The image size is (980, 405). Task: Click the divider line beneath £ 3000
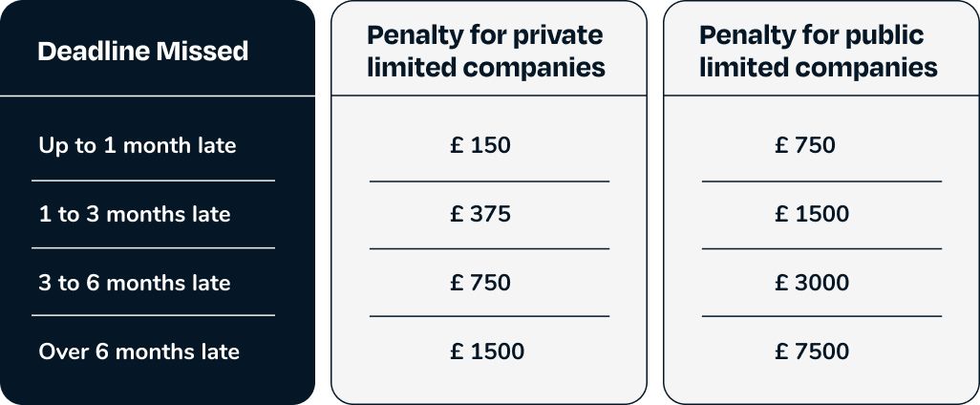[821, 316]
